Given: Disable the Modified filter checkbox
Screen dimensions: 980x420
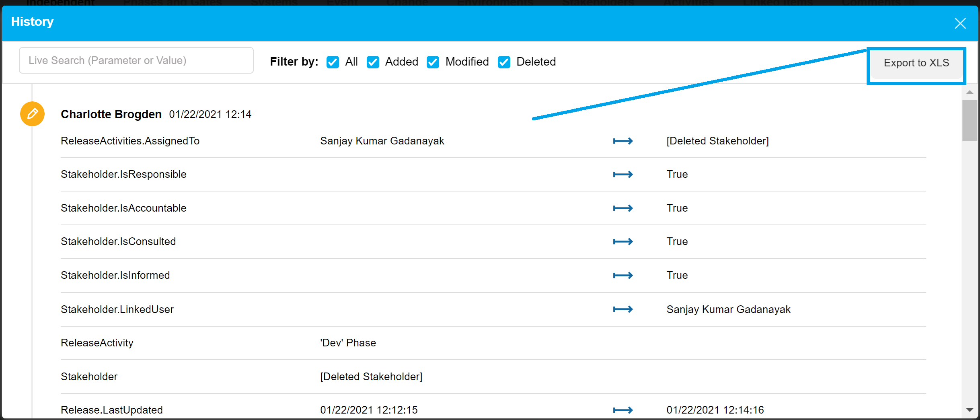Looking at the screenshot, I should point(433,62).
